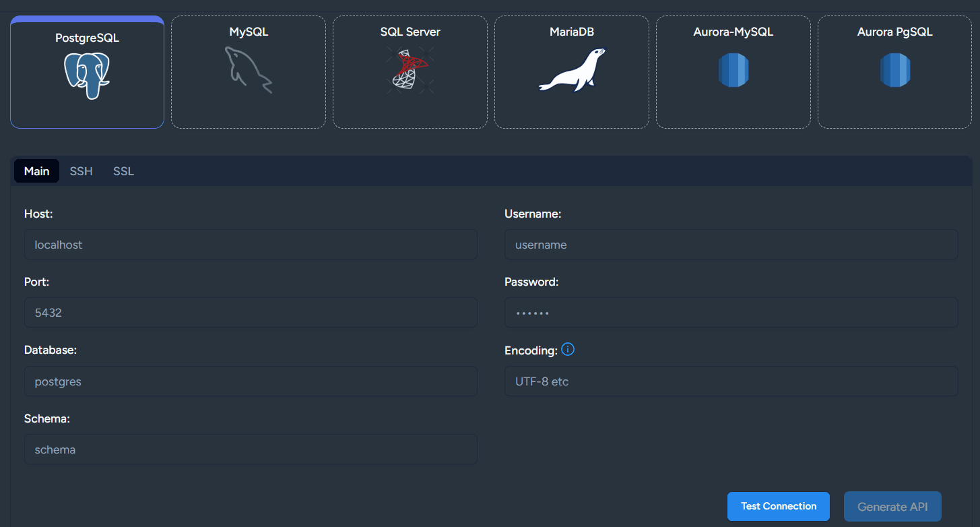Click the Schema: label
The width and height of the screenshot is (980, 527).
coord(47,418)
